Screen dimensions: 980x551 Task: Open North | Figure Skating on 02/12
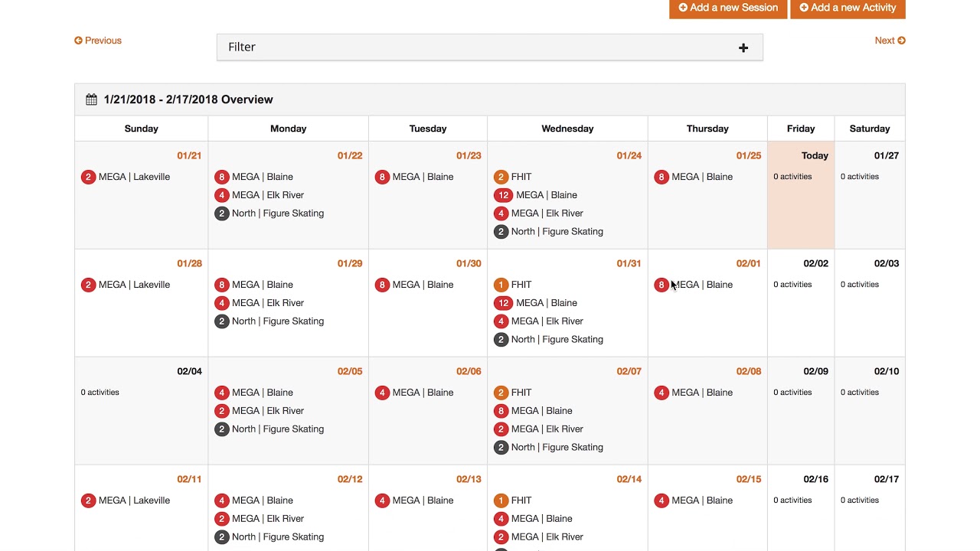click(x=277, y=537)
